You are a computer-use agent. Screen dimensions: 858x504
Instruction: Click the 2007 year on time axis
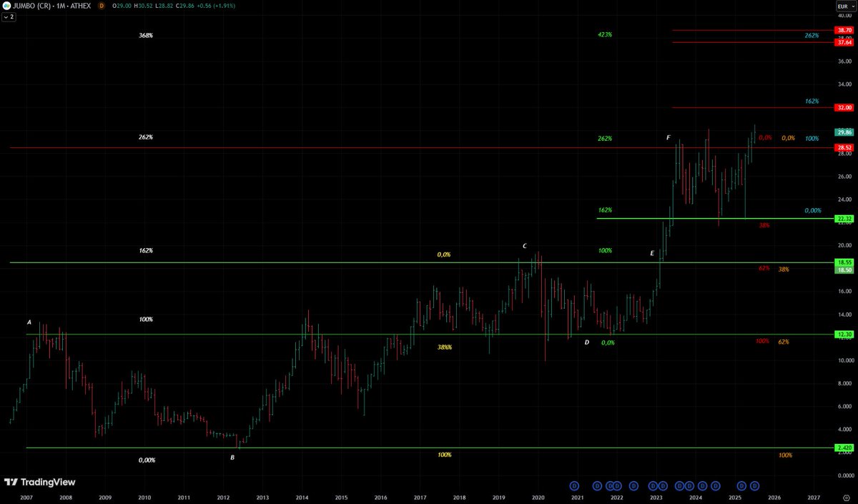tap(26, 497)
